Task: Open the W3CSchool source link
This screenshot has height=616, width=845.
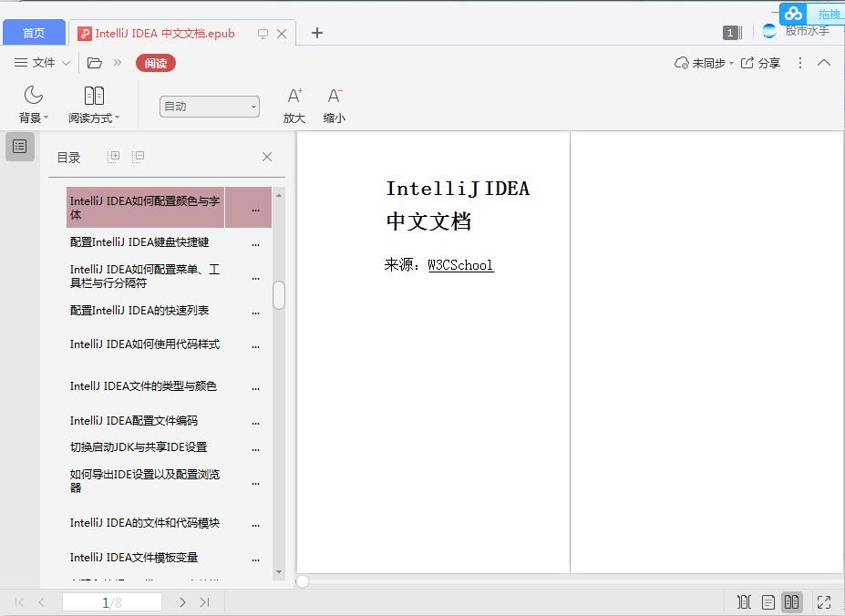Action: point(460,265)
